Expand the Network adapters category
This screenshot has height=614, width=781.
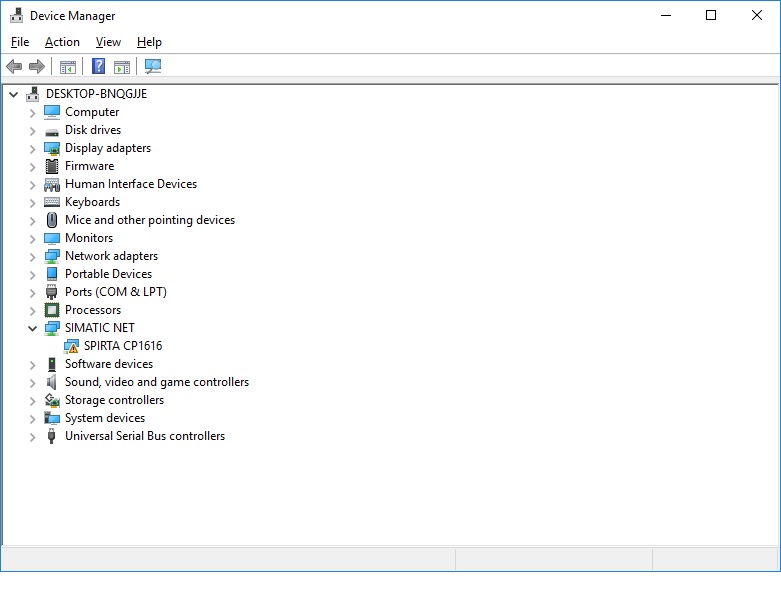(32, 257)
